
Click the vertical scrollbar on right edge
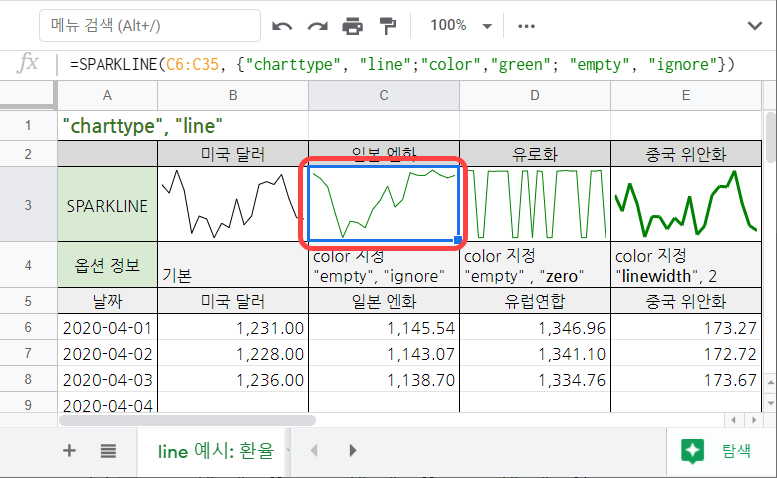(769, 150)
